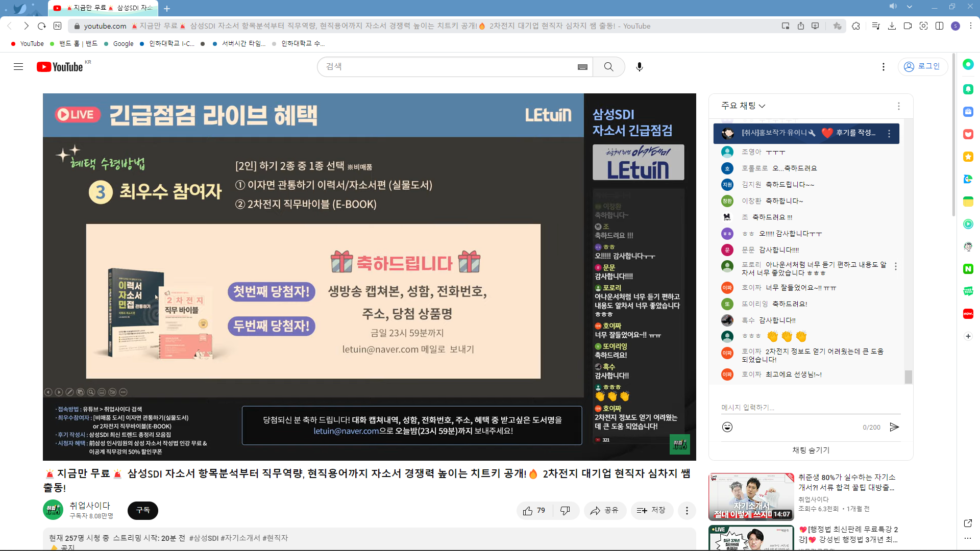
Task: Open the 행정법 live recommended video thumbnail
Action: click(x=751, y=537)
